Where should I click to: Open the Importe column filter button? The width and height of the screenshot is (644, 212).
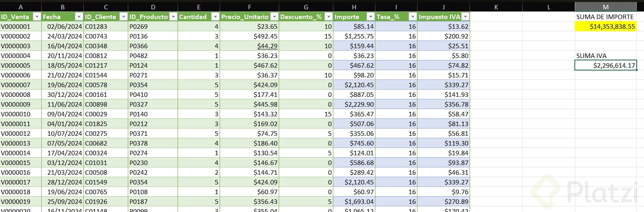coord(371,17)
